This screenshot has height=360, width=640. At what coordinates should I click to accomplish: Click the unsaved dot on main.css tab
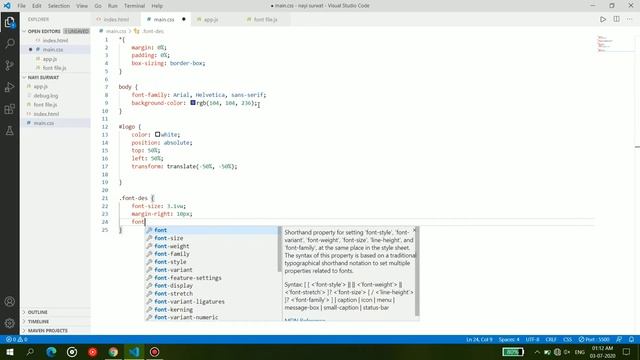point(184,19)
